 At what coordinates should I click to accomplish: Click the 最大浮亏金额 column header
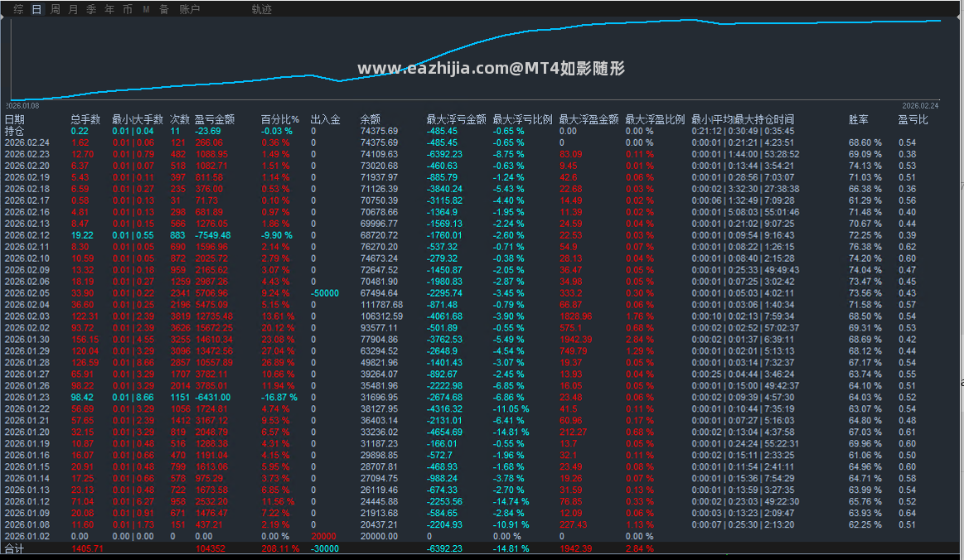pyautogui.click(x=456, y=119)
